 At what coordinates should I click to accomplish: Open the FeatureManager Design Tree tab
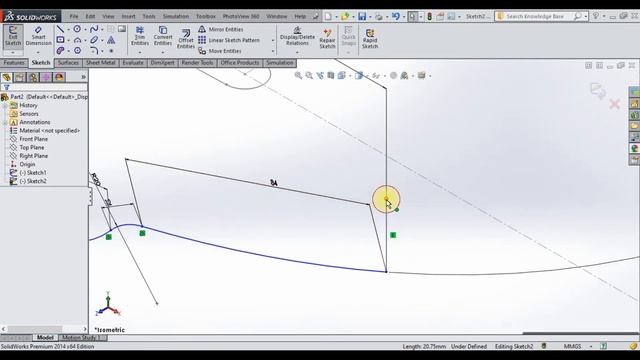click(x=7, y=77)
